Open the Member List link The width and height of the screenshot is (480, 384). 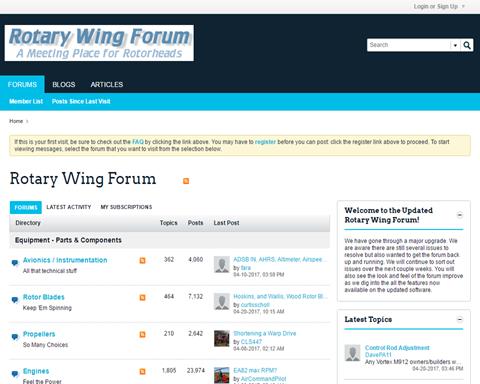(26, 101)
